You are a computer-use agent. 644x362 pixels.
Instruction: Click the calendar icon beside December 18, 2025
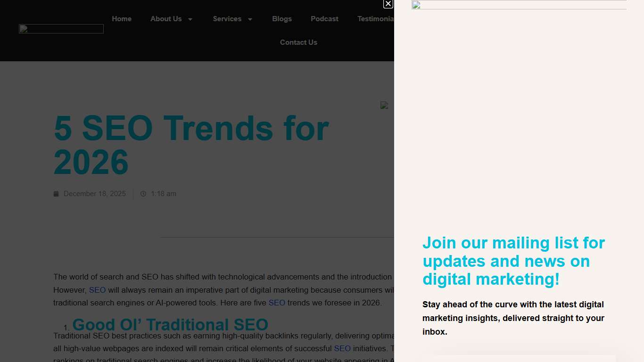coord(56,194)
